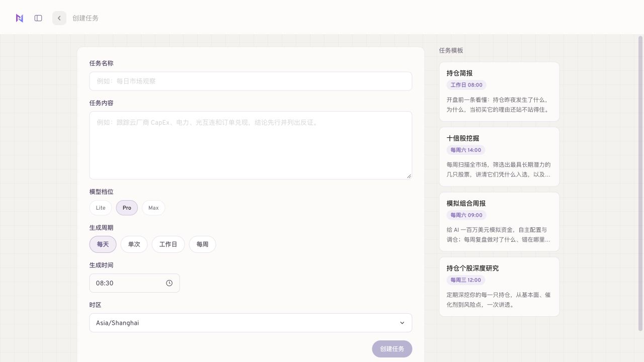Open the clock picker in 生成时间 field
Image resolution: width=644 pixels, height=362 pixels.
169,283
